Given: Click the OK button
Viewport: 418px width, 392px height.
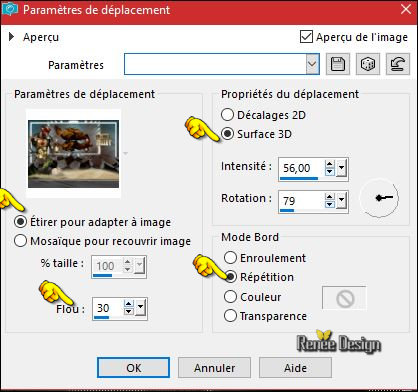Looking at the screenshot, I should click(x=133, y=368).
